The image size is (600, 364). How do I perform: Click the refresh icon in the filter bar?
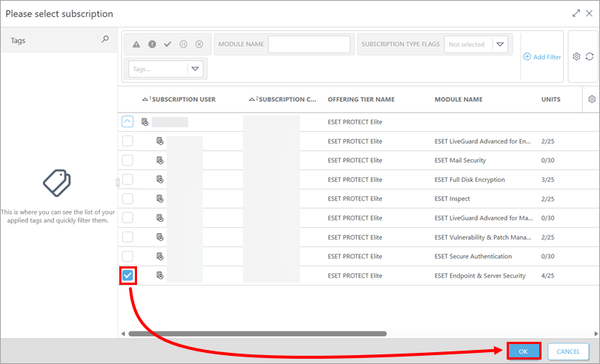[x=590, y=56]
